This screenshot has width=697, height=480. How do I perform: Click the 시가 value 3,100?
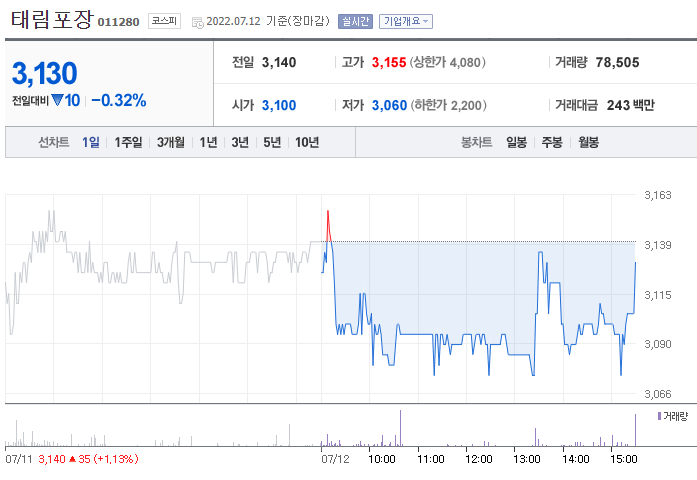point(279,105)
